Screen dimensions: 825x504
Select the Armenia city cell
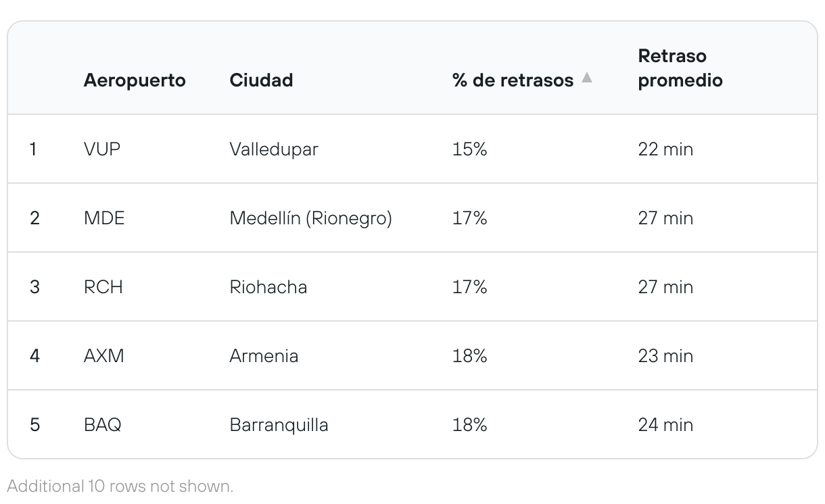pyautogui.click(x=264, y=356)
